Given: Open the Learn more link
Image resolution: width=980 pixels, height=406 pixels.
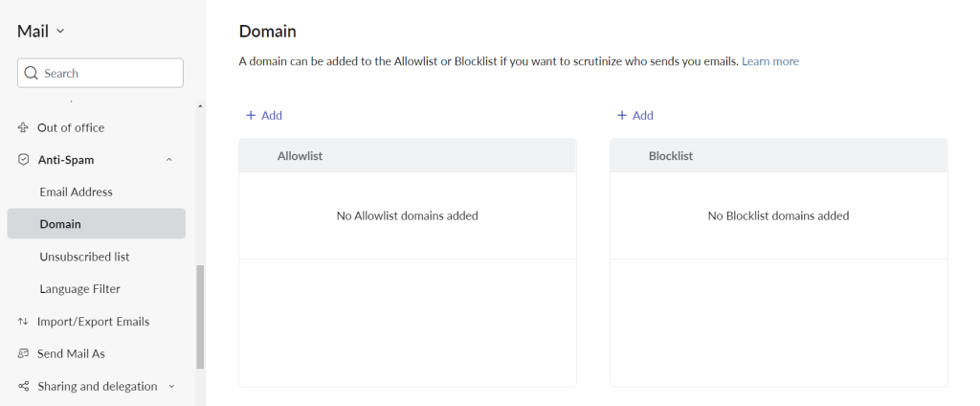Looking at the screenshot, I should tap(769, 61).
